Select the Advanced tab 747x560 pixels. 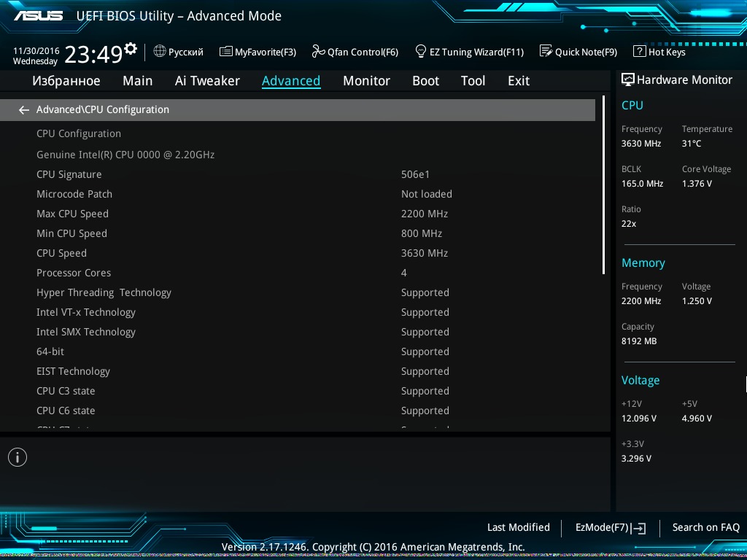point(291,81)
